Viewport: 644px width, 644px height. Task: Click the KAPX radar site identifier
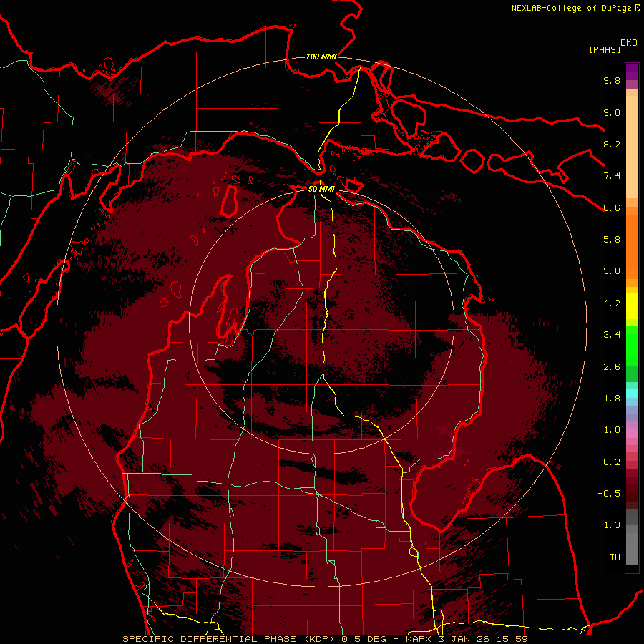pos(420,639)
